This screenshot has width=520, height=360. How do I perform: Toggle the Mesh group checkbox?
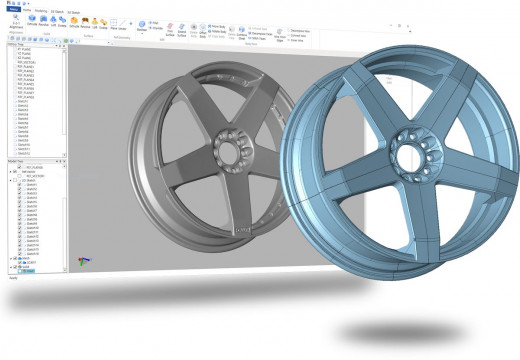(x=15, y=258)
